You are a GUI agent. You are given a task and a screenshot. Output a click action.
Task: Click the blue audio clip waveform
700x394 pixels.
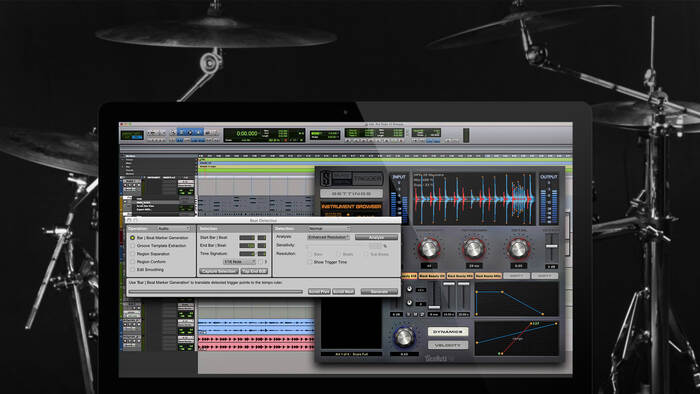point(256,326)
